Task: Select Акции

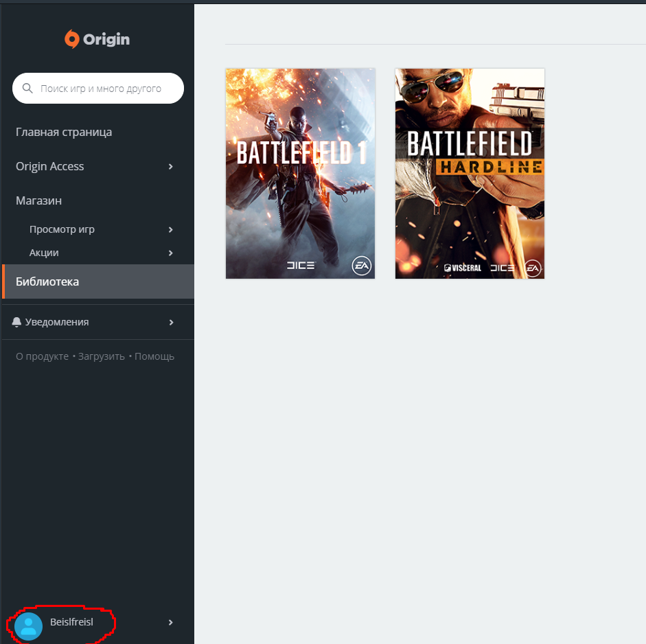Action: click(x=44, y=253)
